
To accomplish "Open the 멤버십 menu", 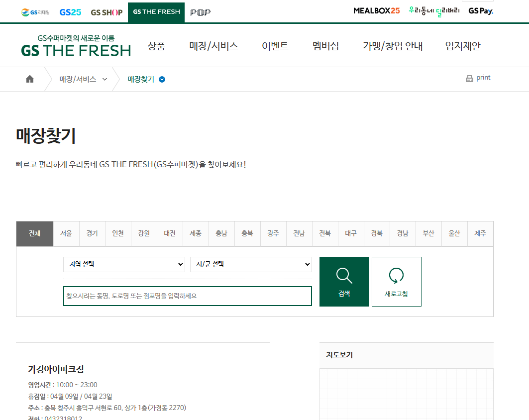I will tap(325, 46).
